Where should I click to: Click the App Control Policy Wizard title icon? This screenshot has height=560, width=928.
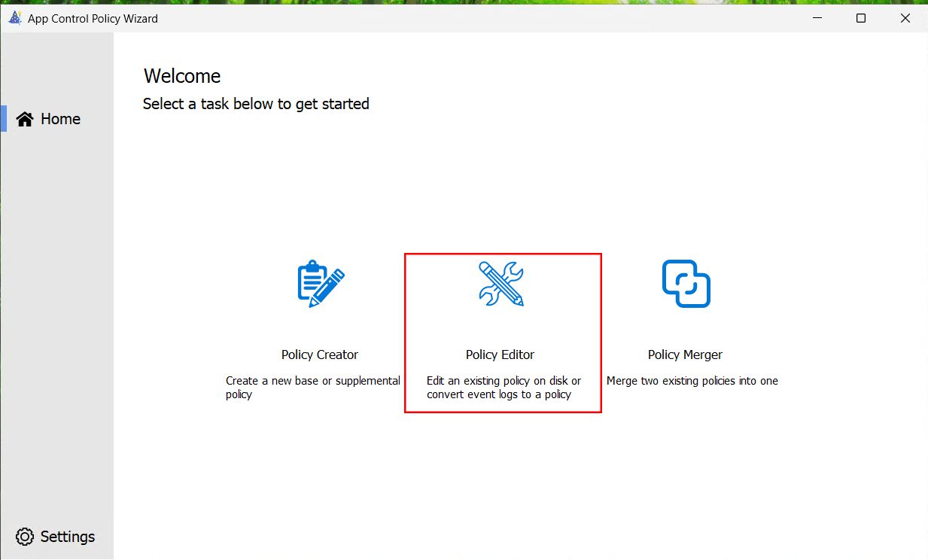(x=14, y=18)
